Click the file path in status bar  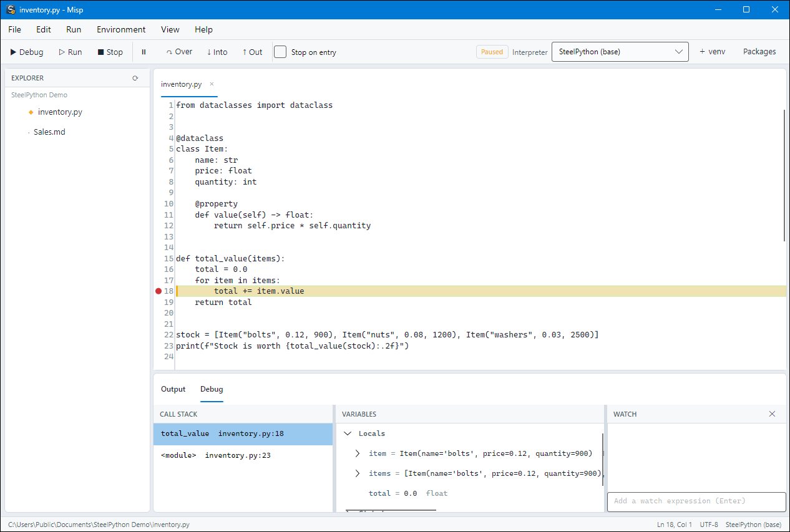coord(99,525)
